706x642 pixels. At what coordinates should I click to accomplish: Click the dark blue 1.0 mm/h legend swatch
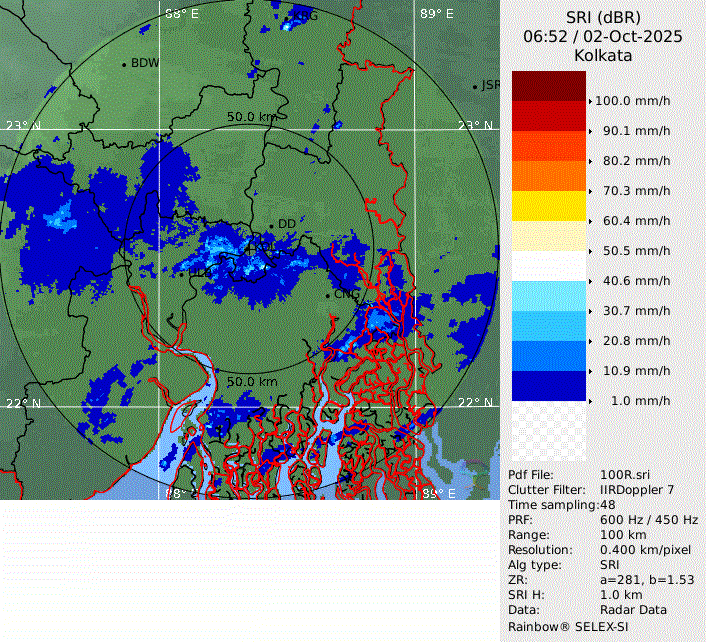548,386
